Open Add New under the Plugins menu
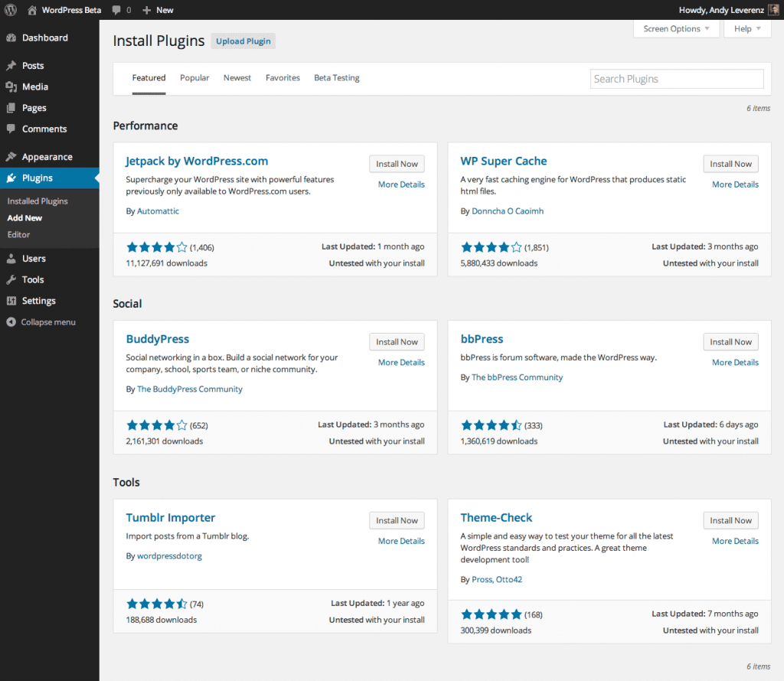This screenshot has height=681, width=784. coord(24,217)
